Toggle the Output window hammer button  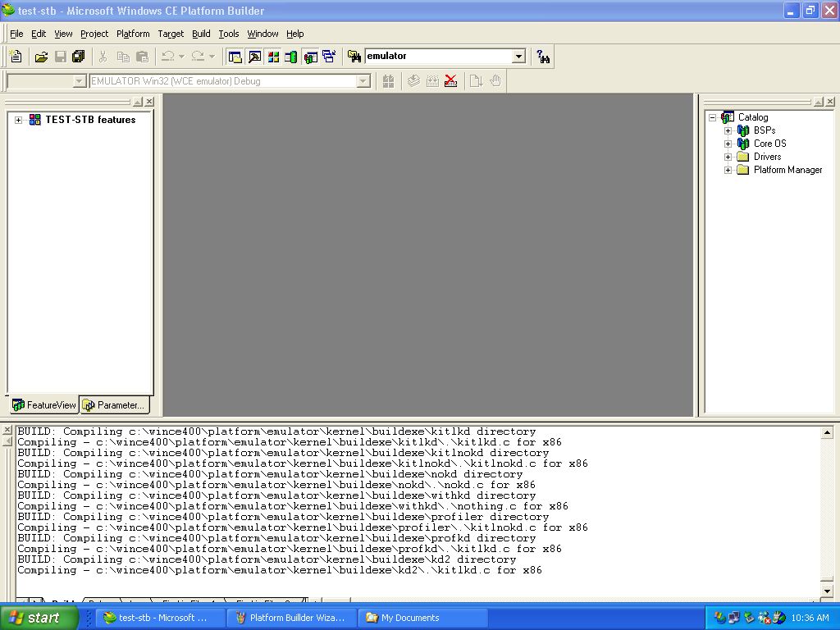[x=254, y=57]
